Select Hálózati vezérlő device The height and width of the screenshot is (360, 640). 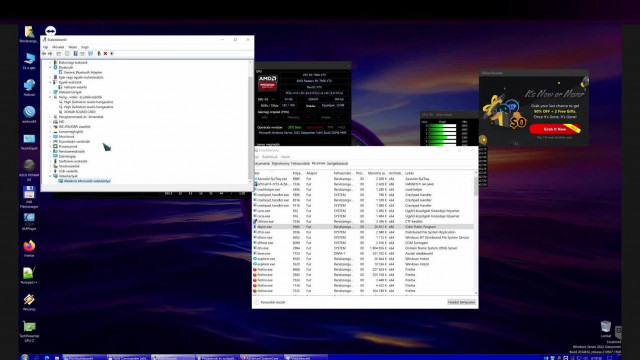[72, 87]
